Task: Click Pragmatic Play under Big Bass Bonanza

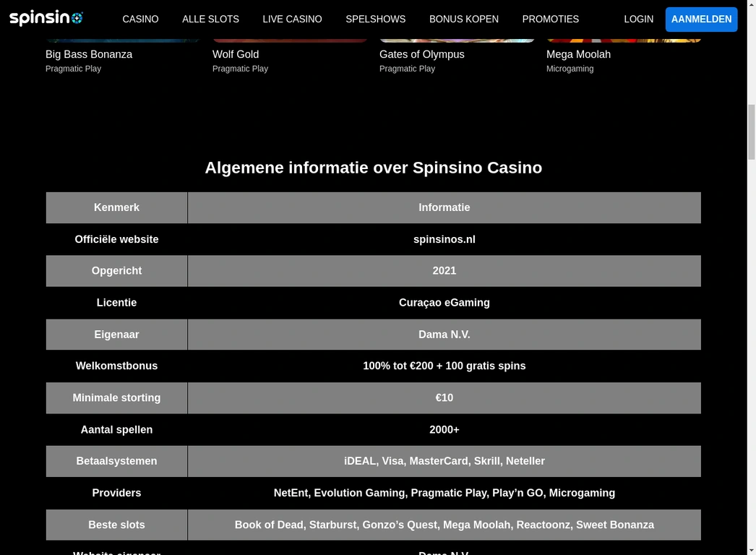Action: tap(73, 69)
